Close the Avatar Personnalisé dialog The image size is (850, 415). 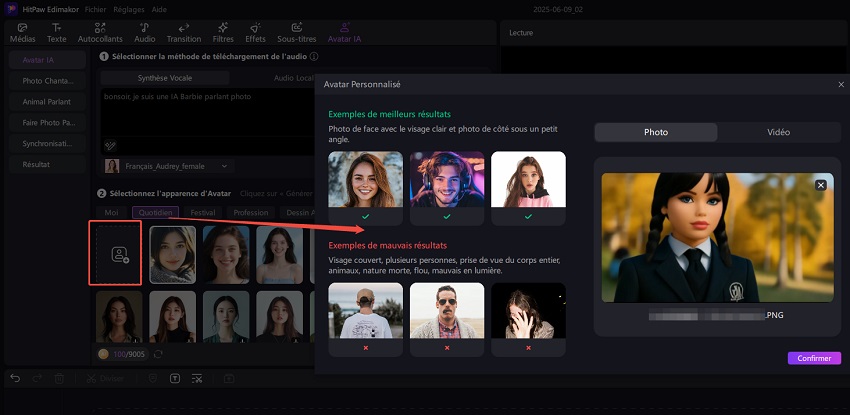[x=841, y=85]
